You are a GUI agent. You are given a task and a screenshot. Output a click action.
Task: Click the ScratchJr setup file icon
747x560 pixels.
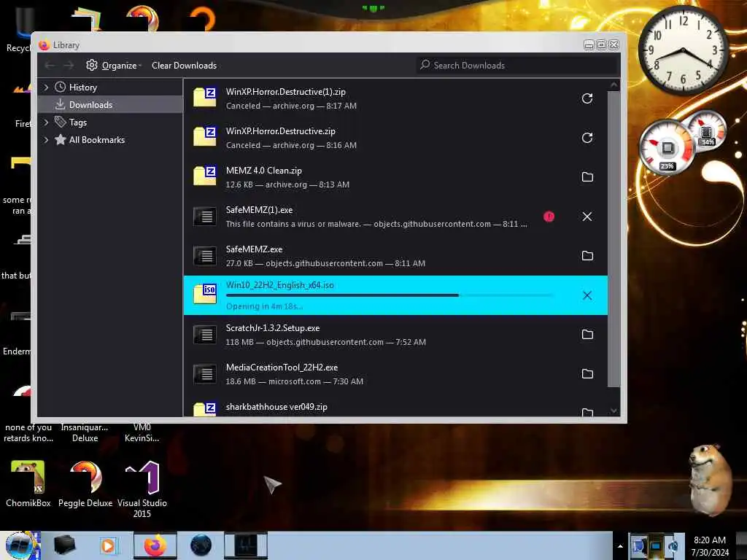pyautogui.click(x=205, y=334)
